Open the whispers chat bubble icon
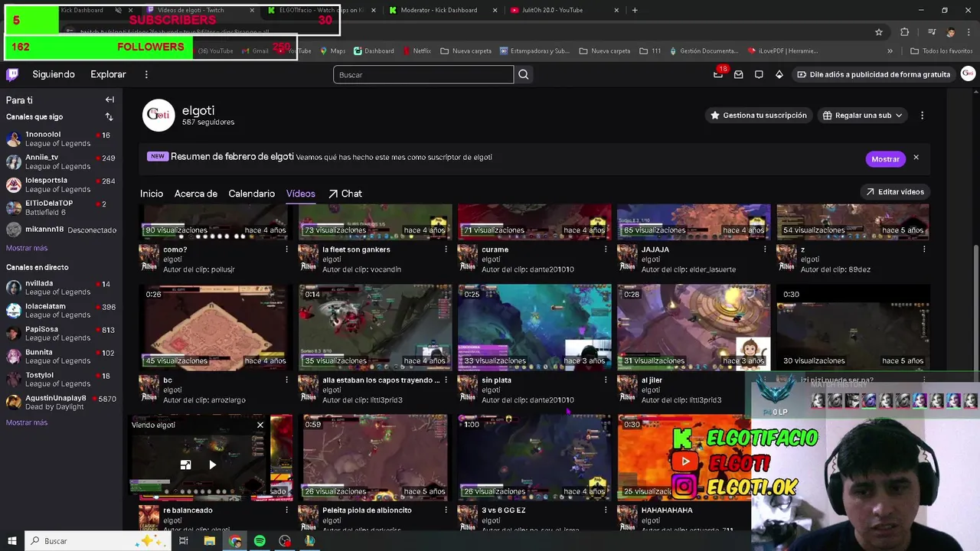Image resolution: width=980 pixels, height=551 pixels. pyautogui.click(x=759, y=74)
